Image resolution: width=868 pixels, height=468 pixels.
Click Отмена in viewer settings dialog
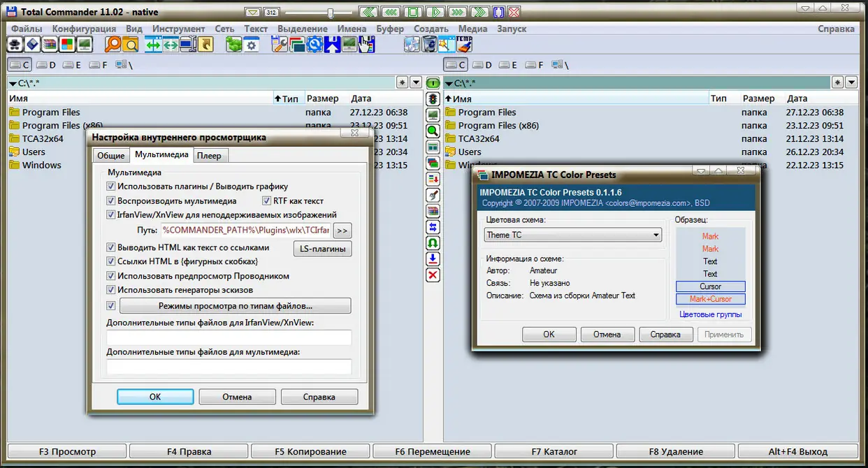pyautogui.click(x=237, y=397)
